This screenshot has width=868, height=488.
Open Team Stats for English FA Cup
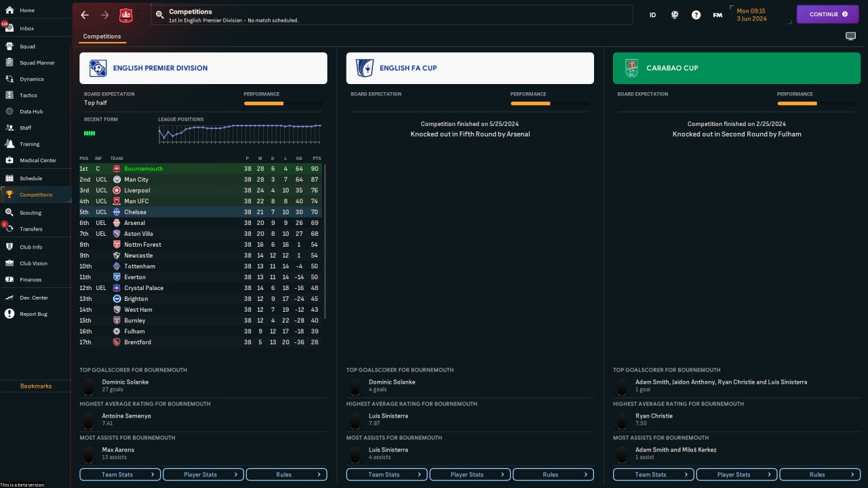click(387, 474)
